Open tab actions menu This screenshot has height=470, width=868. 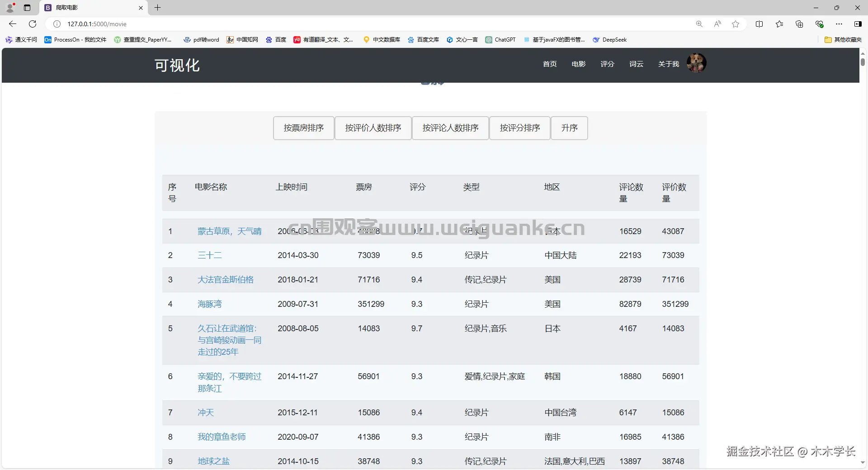tap(27, 8)
